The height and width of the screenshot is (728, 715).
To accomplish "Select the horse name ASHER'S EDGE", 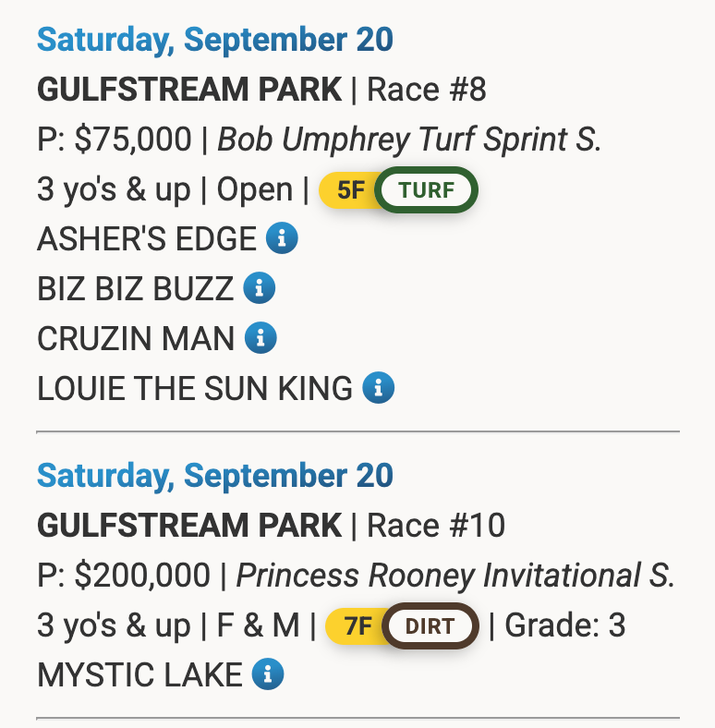I will click(x=146, y=239).
